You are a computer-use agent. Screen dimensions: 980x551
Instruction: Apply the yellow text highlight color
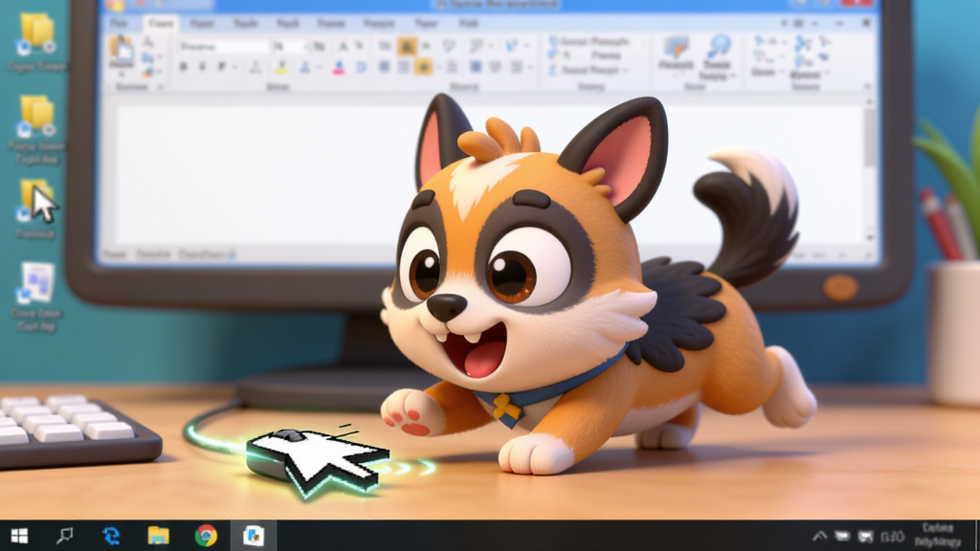pyautogui.click(x=281, y=67)
